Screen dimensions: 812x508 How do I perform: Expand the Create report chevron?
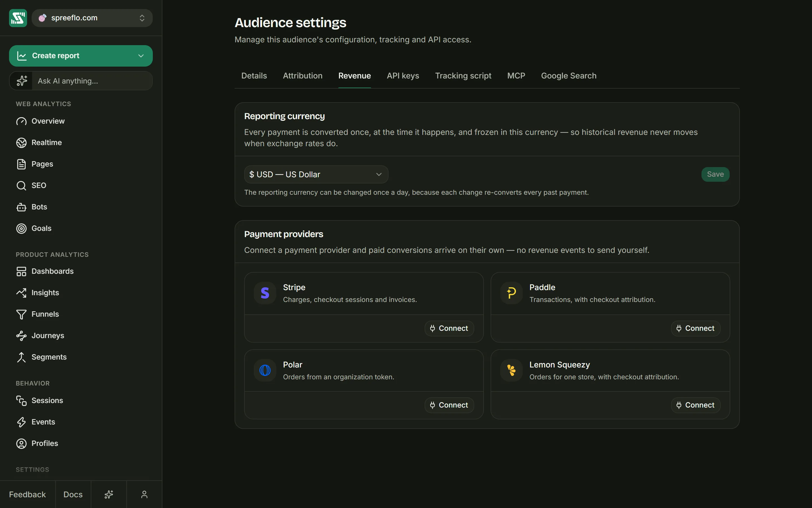[x=141, y=56]
